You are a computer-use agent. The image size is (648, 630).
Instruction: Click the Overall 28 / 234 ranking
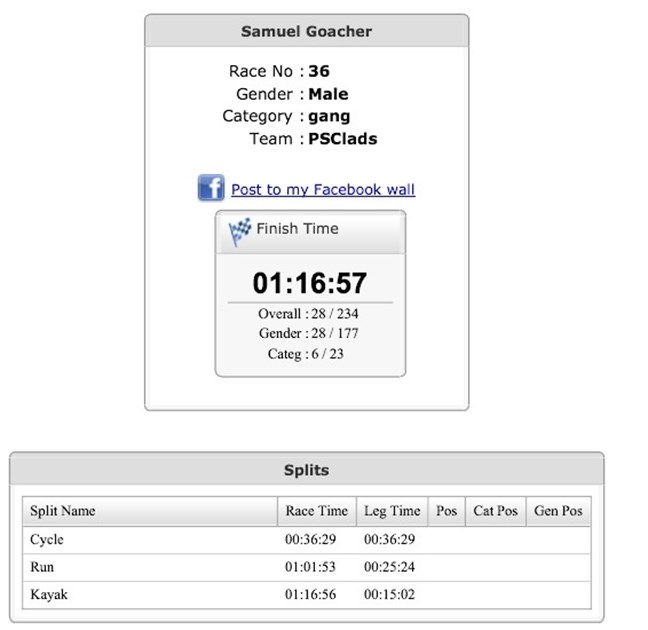[310, 313]
